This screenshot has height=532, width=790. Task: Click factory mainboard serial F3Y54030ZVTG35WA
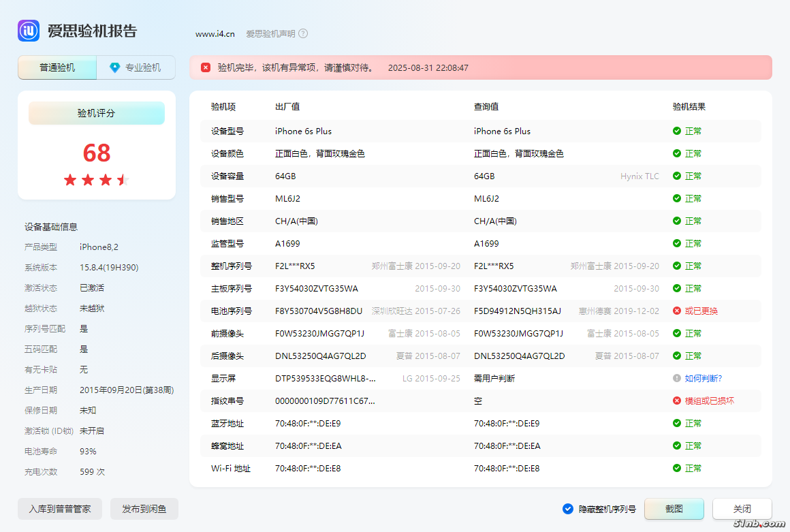[317, 289]
